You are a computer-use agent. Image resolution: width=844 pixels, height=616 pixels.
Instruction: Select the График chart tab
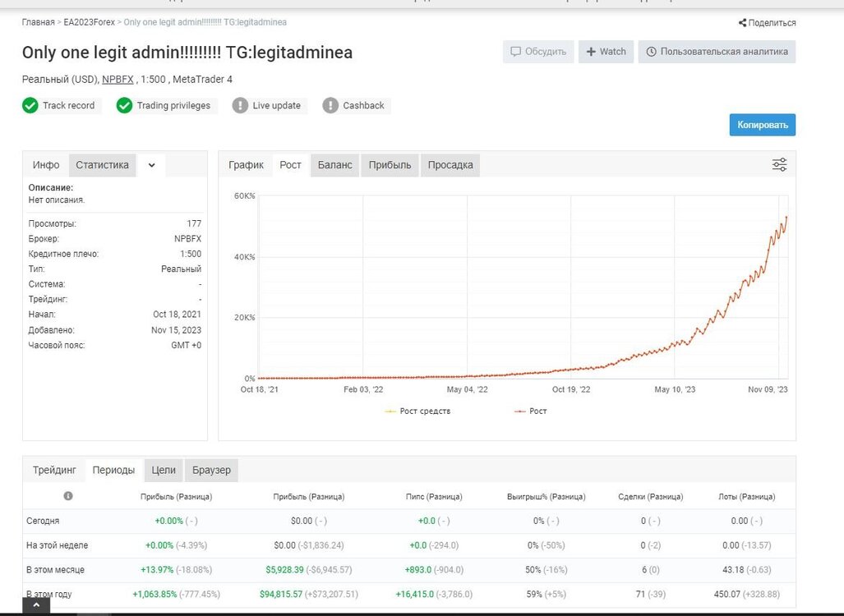[246, 165]
